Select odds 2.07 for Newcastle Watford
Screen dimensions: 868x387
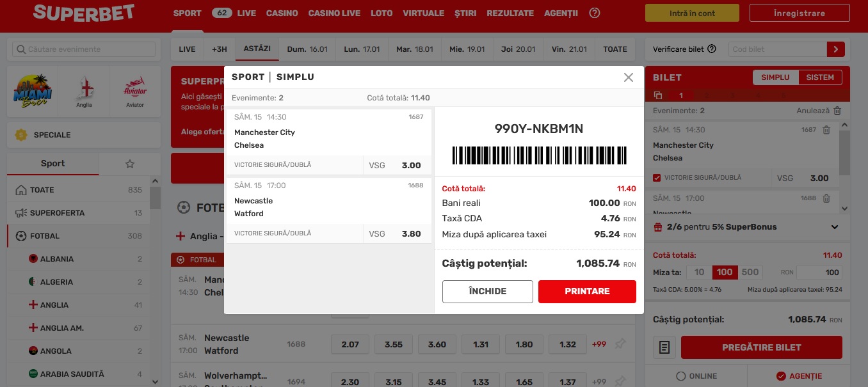point(350,344)
